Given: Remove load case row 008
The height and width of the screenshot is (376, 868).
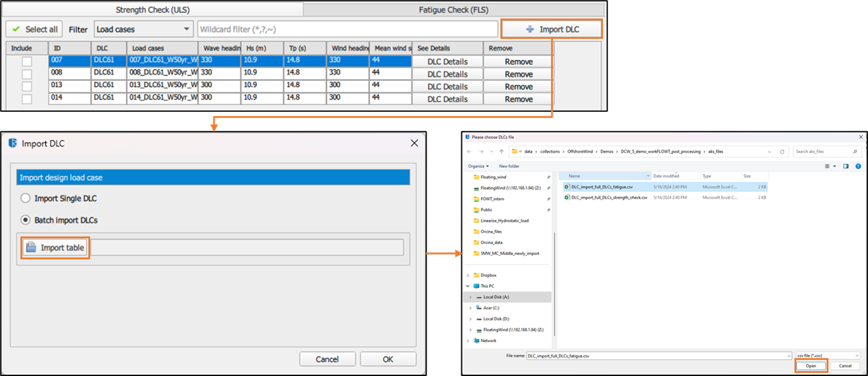Looking at the screenshot, I should pos(519,74).
